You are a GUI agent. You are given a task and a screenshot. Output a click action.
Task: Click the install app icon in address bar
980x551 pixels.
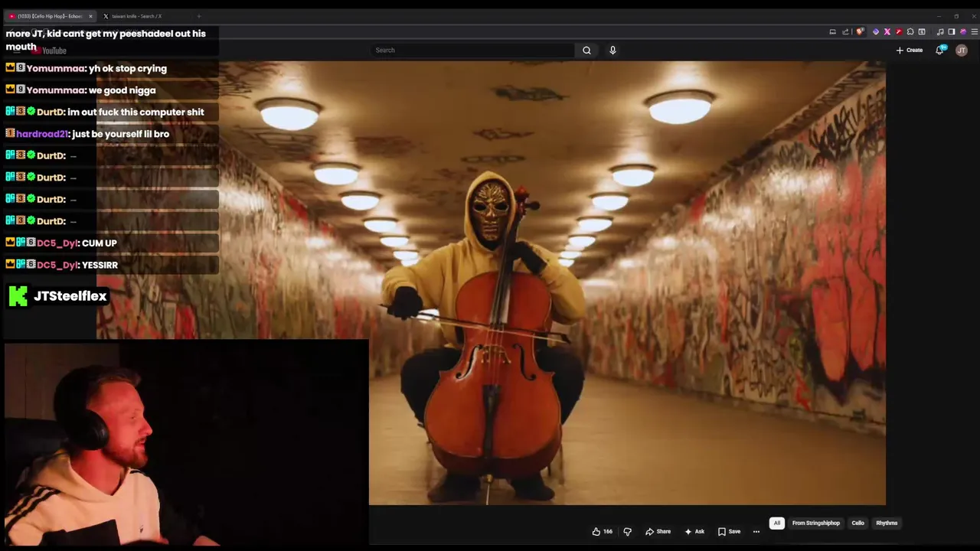832,31
